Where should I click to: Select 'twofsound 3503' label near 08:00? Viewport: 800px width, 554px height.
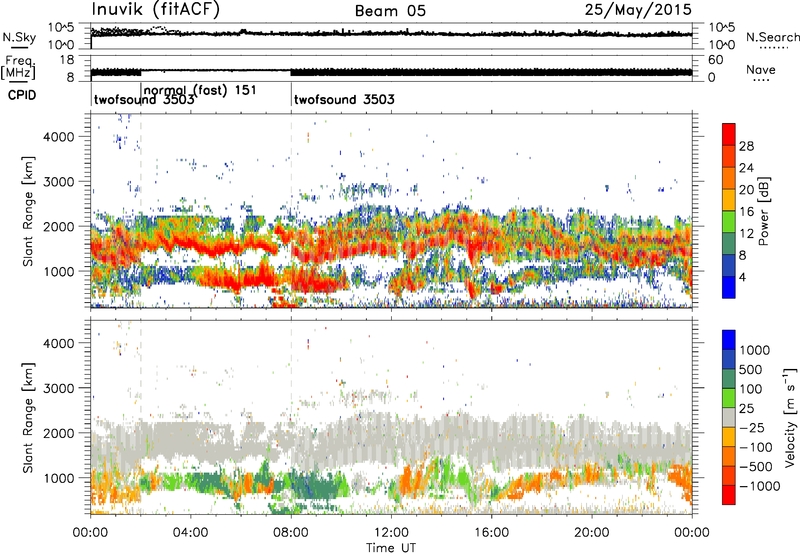click(x=344, y=99)
